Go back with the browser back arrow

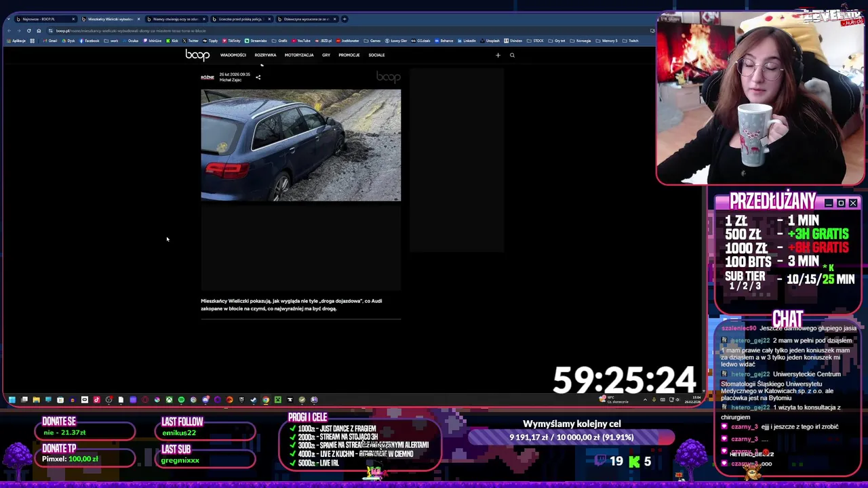tap(9, 30)
